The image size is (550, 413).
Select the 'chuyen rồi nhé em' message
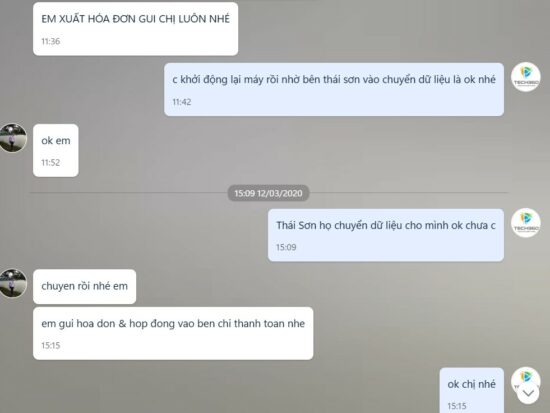pyautogui.click(x=85, y=286)
